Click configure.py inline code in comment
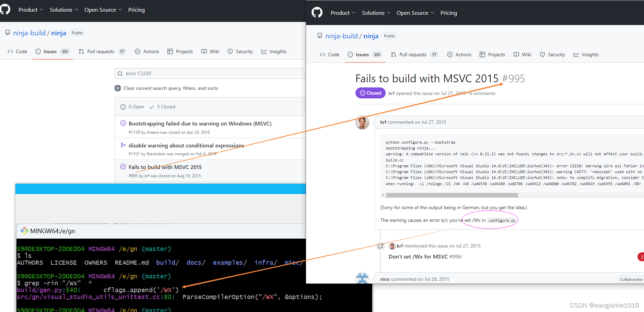 click(x=502, y=220)
